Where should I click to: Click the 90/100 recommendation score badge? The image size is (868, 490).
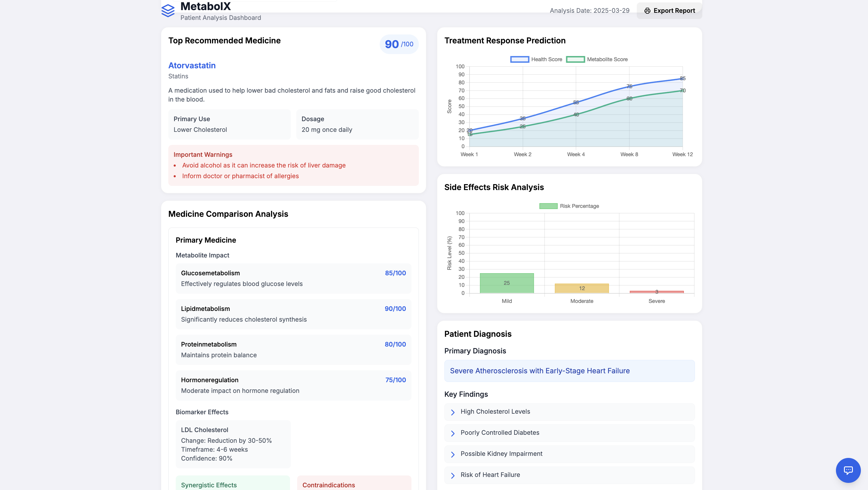pyautogui.click(x=399, y=44)
